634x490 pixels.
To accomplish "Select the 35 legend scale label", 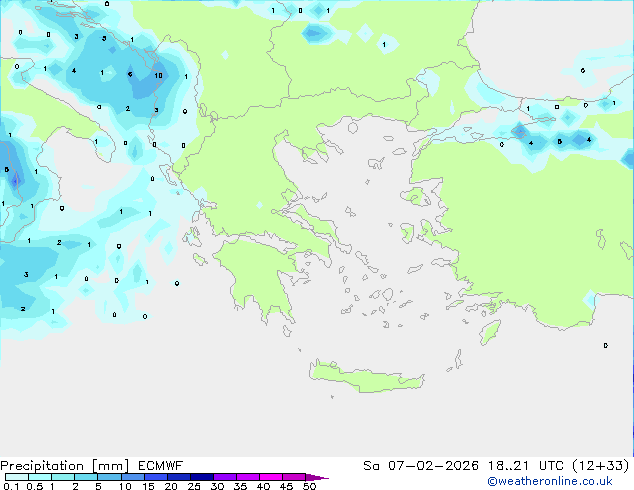I will [x=240, y=486].
